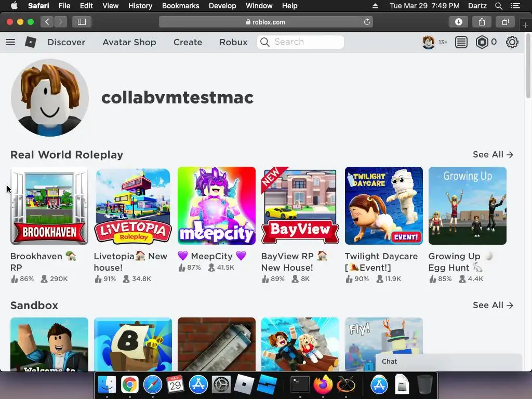Go to the Discover page

click(66, 42)
